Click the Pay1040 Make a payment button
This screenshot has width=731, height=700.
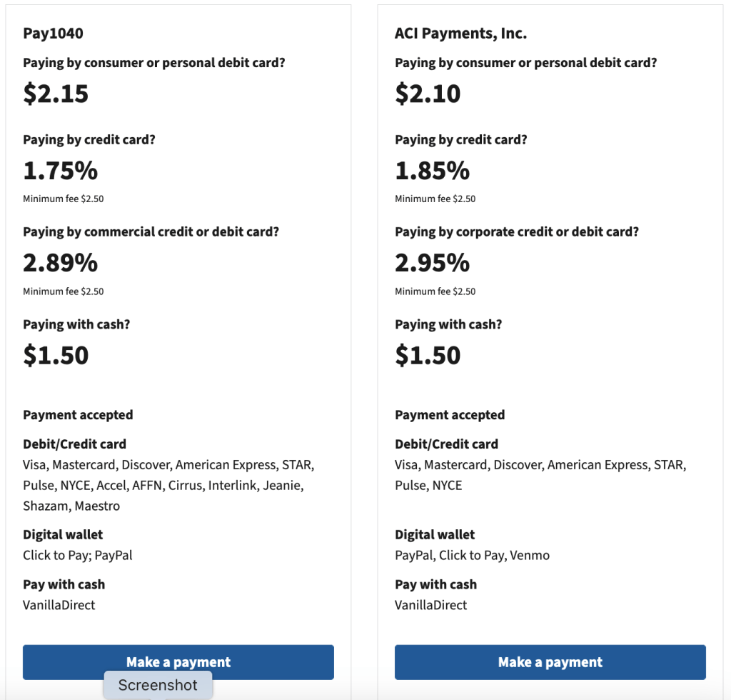pyautogui.click(x=178, y=661)
